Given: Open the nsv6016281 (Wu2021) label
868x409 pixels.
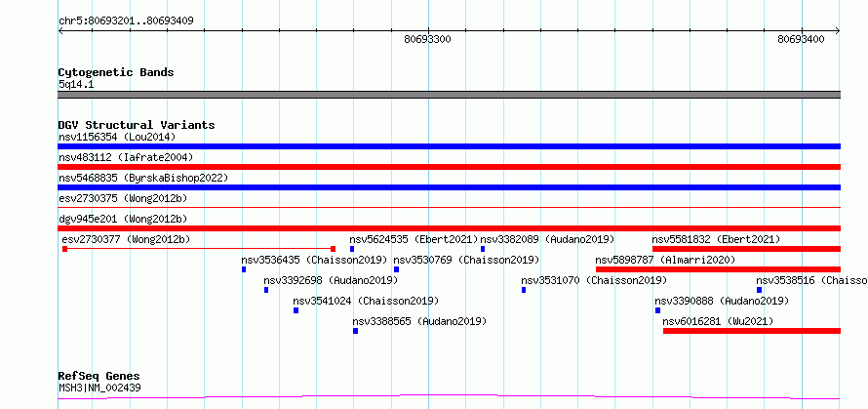Looking at the screenshot, I should pos(718,321).
